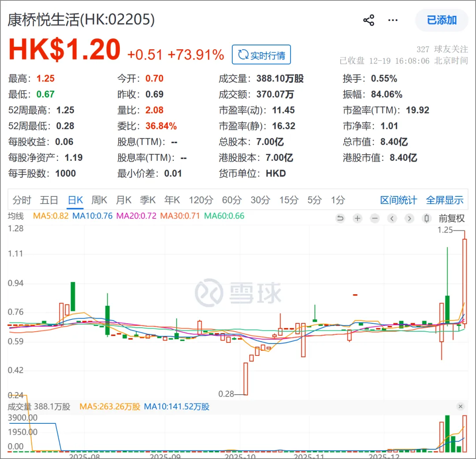Click the 成交量 388.10万股 value
This screenshot has height=459, width=476.
[x=280, y=78]
